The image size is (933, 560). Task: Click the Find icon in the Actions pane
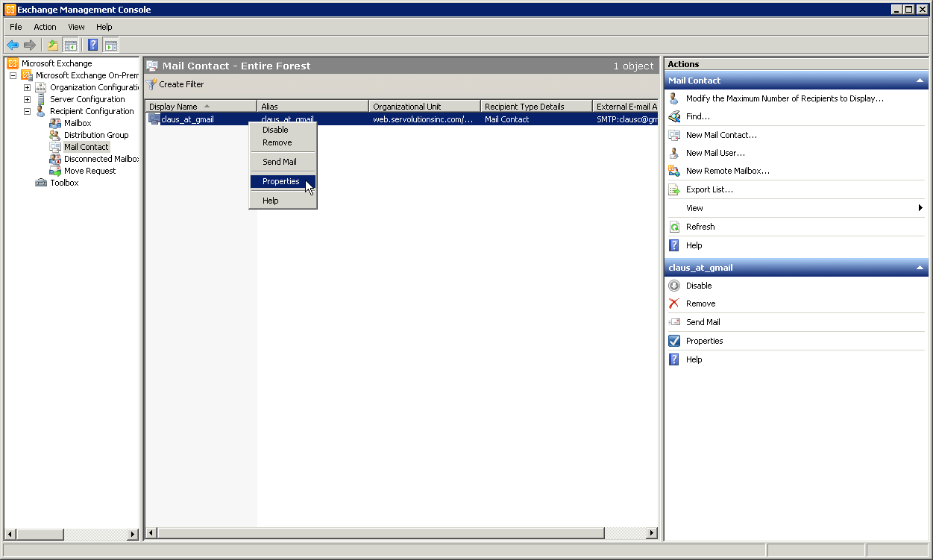coord(673,116)
